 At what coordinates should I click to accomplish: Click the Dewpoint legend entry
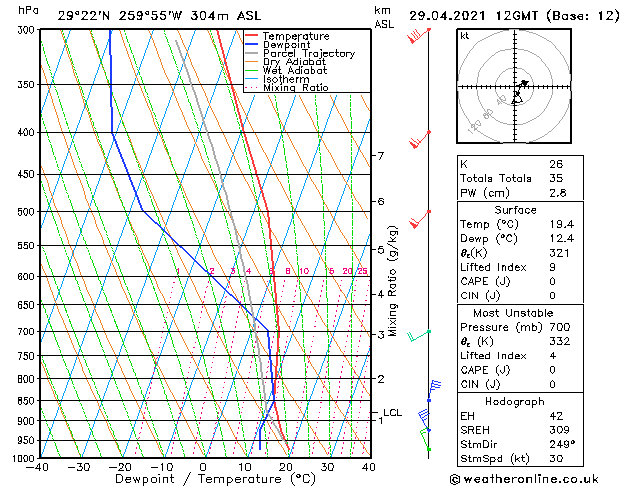(x=286, y=45)
